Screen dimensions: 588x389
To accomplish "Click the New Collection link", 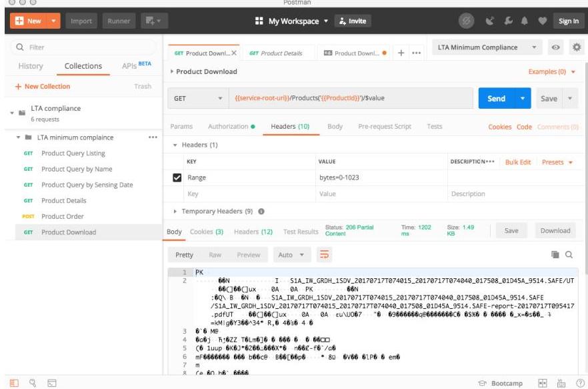I will [x=43, y=86].
